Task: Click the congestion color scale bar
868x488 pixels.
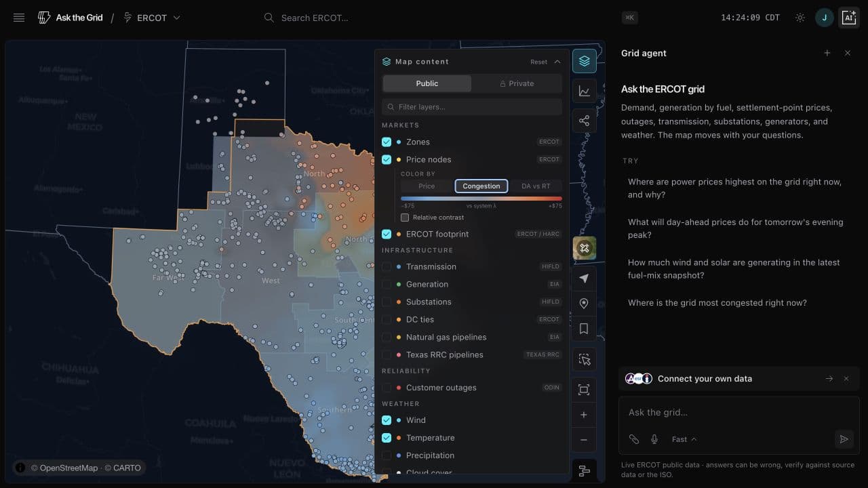Action: (481, 199)
